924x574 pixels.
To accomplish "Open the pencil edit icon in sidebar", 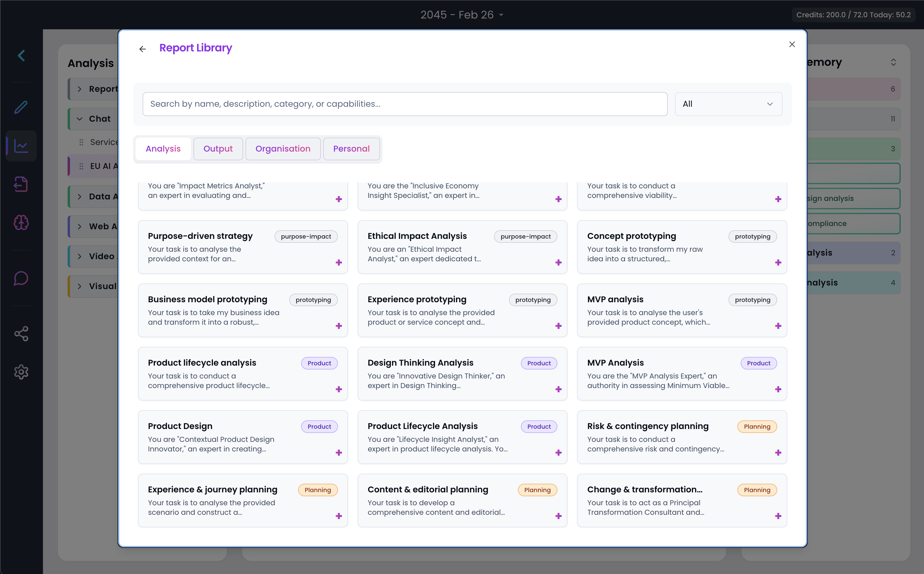I will tap(21, 107).
